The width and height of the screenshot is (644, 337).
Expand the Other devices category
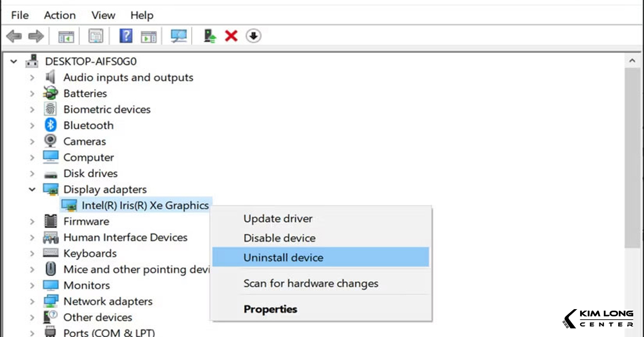click(x=32, y=317)
